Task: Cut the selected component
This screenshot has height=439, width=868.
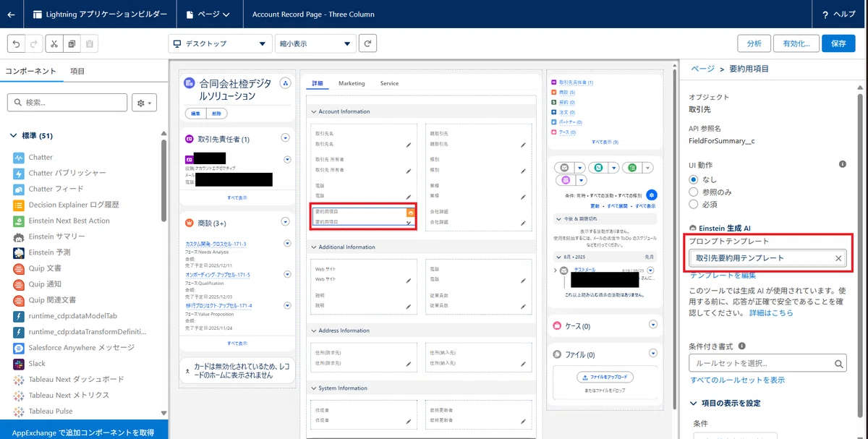Action: point(55,43)
